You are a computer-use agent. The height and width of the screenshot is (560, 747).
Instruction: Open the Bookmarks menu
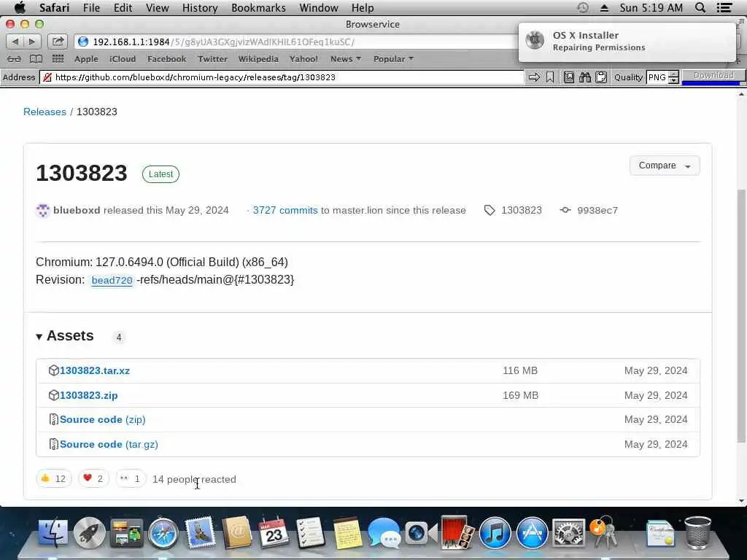pos(259,7)
